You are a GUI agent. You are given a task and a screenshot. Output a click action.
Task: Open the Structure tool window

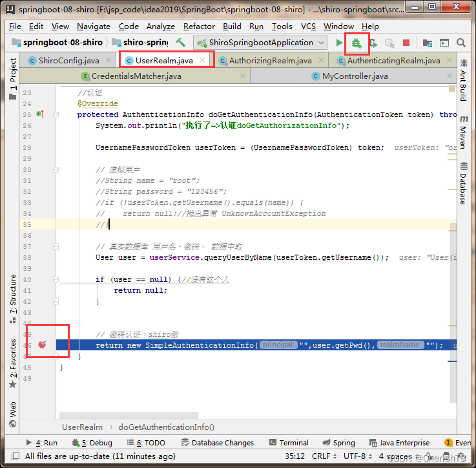(12, 299)
